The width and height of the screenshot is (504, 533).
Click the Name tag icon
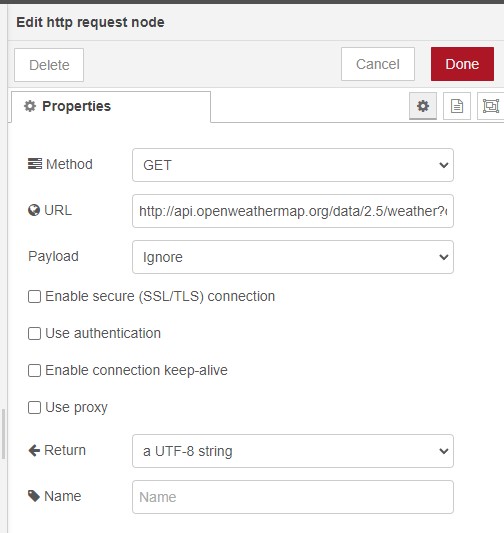(x=34, y=496)
